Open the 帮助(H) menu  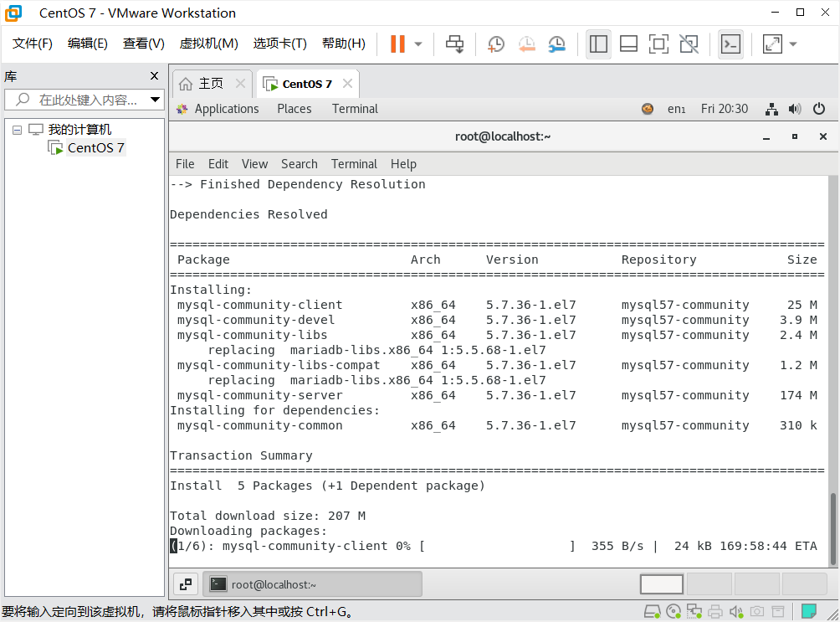click(x=343, y=44)
